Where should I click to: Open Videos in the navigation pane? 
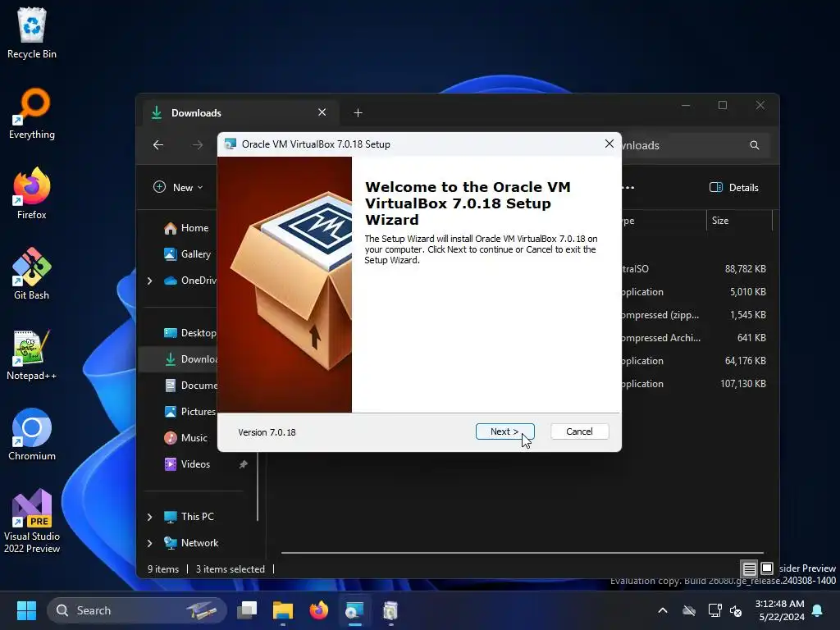187,464
